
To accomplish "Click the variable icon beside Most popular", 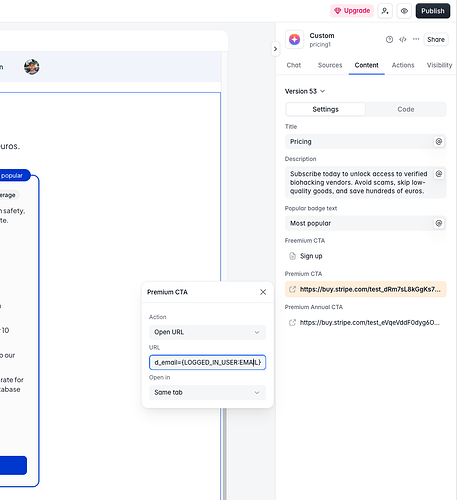I will (x=439, y=223).
